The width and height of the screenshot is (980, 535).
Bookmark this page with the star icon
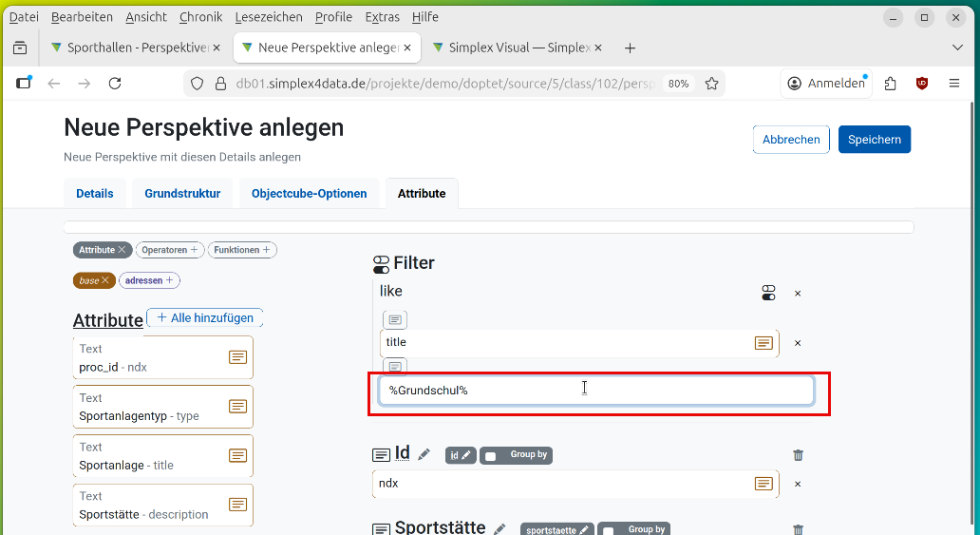tap(711, 84)
